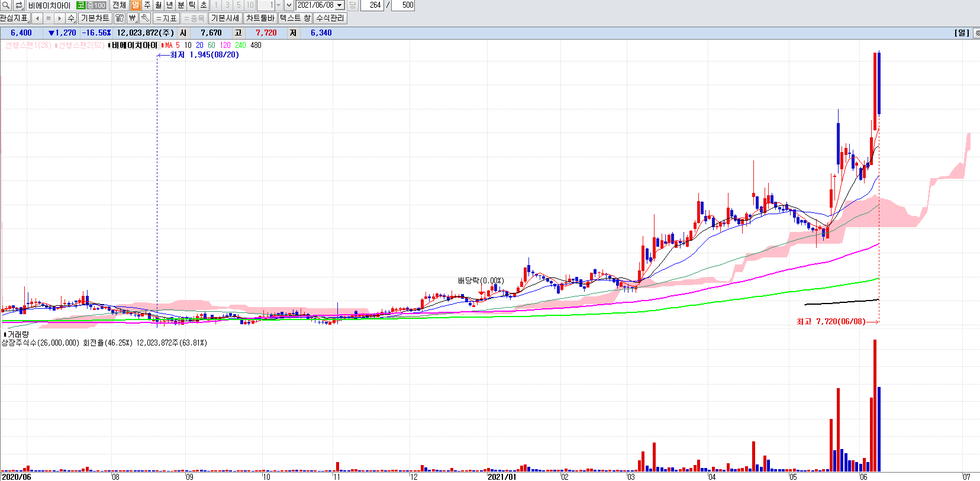Switch chart to yearly 년 period
The image size is (980, 481).
[x=169, y=5]
